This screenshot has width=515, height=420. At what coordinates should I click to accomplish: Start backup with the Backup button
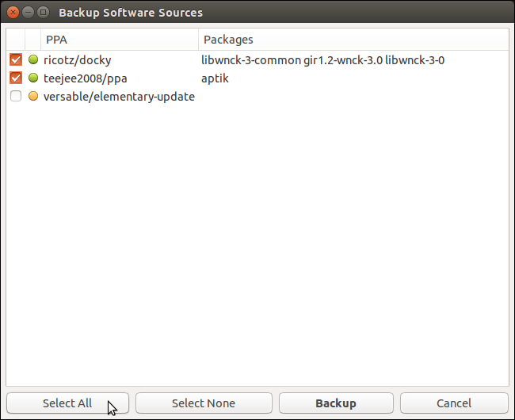tap(336, 403)
